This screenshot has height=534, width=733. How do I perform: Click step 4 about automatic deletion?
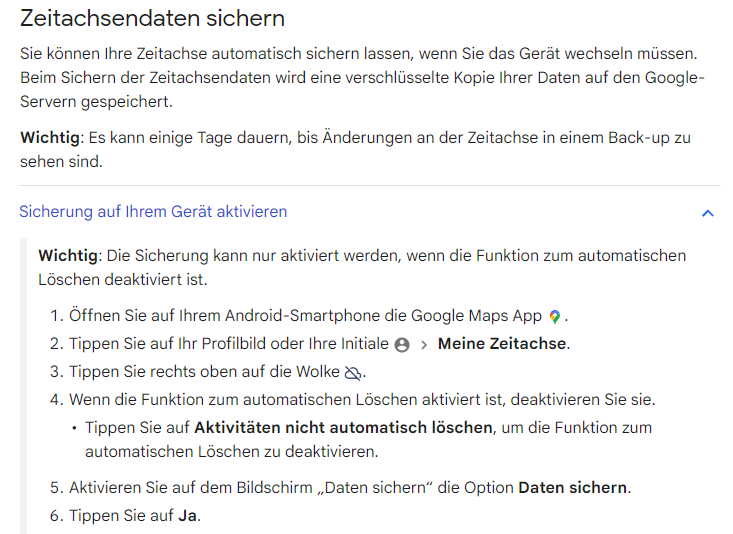click(362, 400)
